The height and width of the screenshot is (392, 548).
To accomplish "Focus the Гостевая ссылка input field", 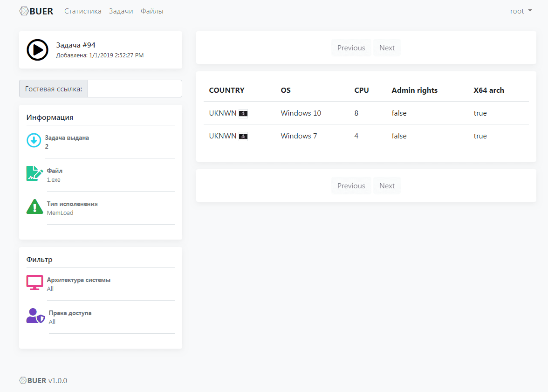I will (135, 89).
